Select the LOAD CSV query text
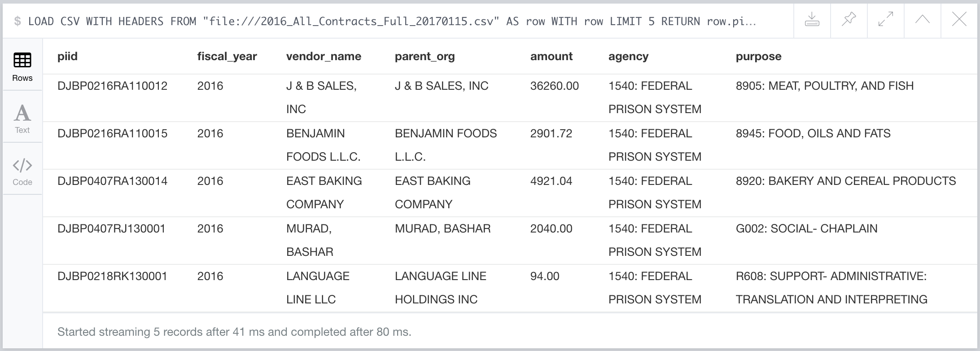The width and height of the screenshot is (980, 351). point(392,21)
